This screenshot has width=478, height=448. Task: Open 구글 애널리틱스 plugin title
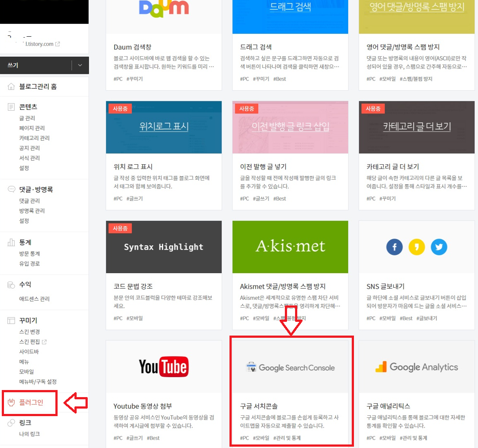(389, 406)
